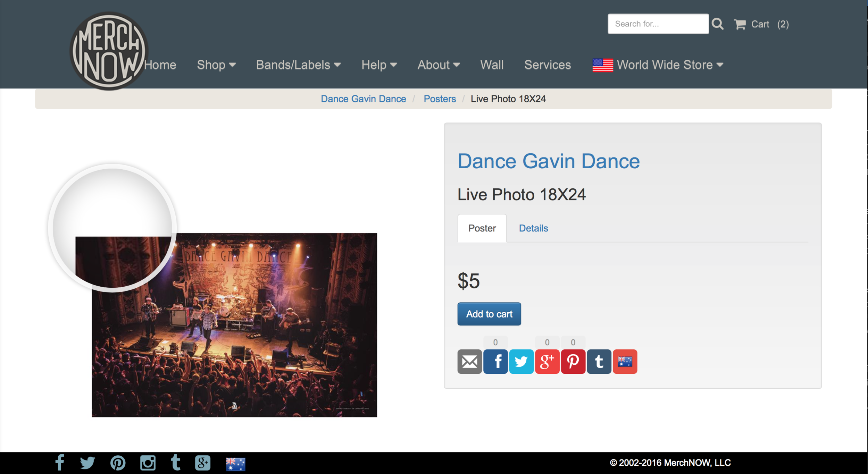Image resolution: width=868 pixels, height=474 pixels.
Task: Open the Help dropdown menu
Action: click(x=379, y=65)
